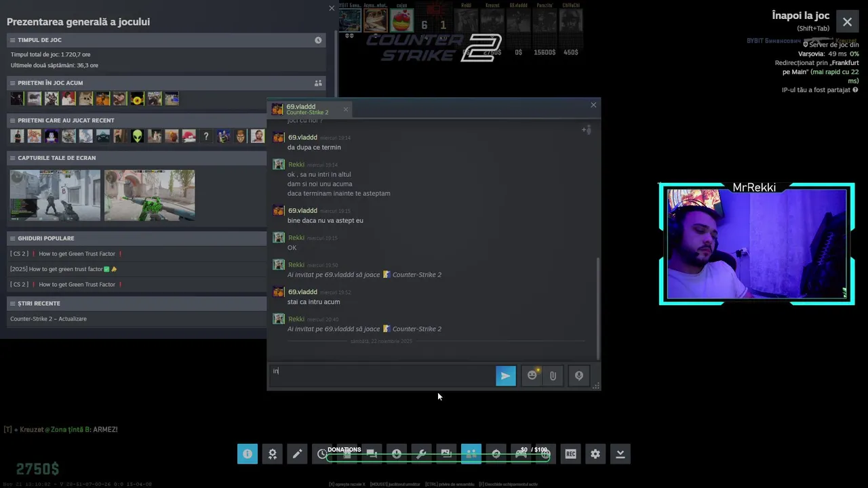This screenshot has width=868, height=488.
Task: Close the overlay with Înapoi la joc X
Action: (847, 22)
